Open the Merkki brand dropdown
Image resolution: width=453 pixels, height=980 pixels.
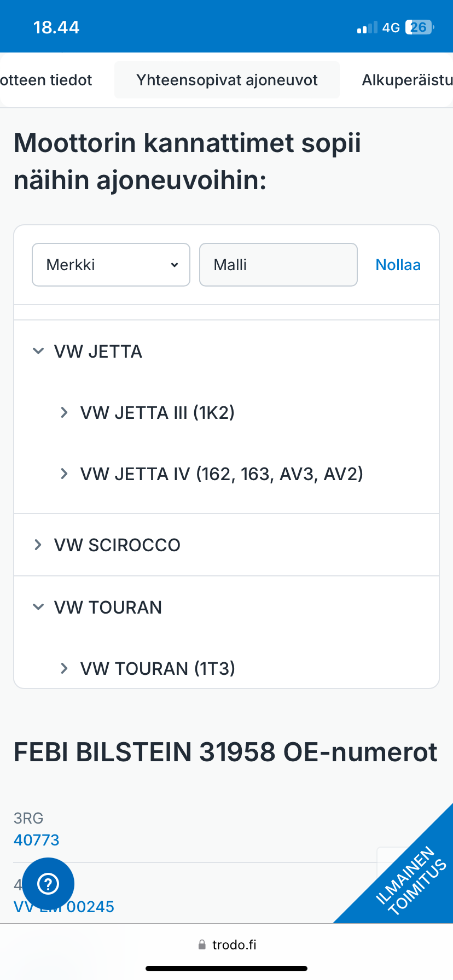[111, 265]
